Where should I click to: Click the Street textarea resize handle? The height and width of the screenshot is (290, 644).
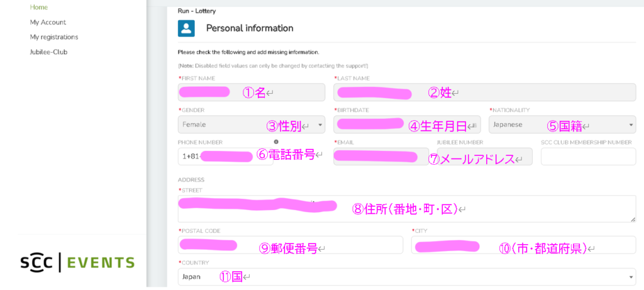tap(633, 219)
